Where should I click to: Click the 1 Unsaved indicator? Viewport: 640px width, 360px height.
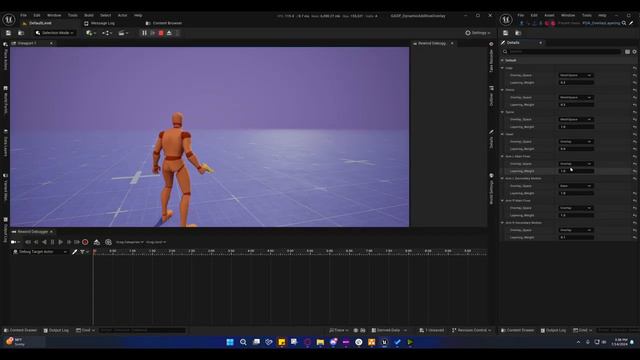point(432,330)
